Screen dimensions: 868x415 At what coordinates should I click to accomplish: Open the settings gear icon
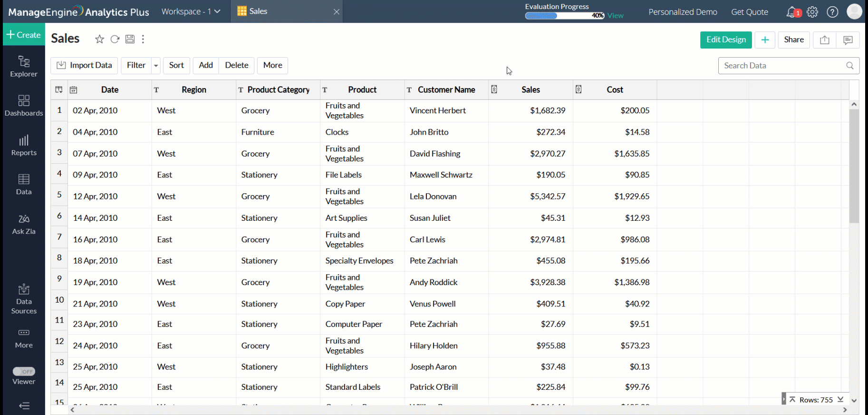coord(812,12)
